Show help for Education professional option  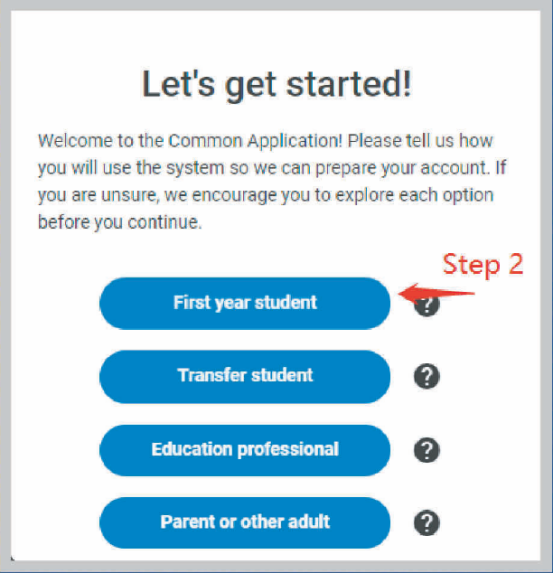click(x=427, y=450)
